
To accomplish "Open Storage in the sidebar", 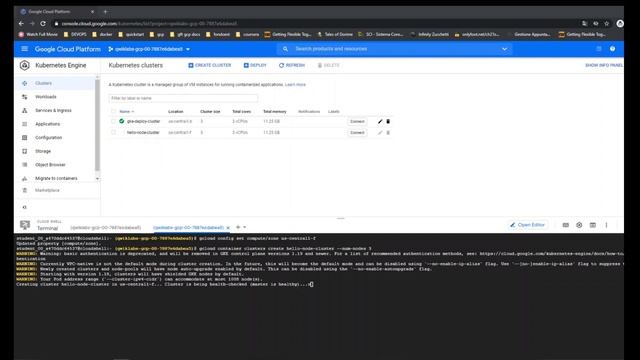I will pyautogui.click(x=43, y=151).
